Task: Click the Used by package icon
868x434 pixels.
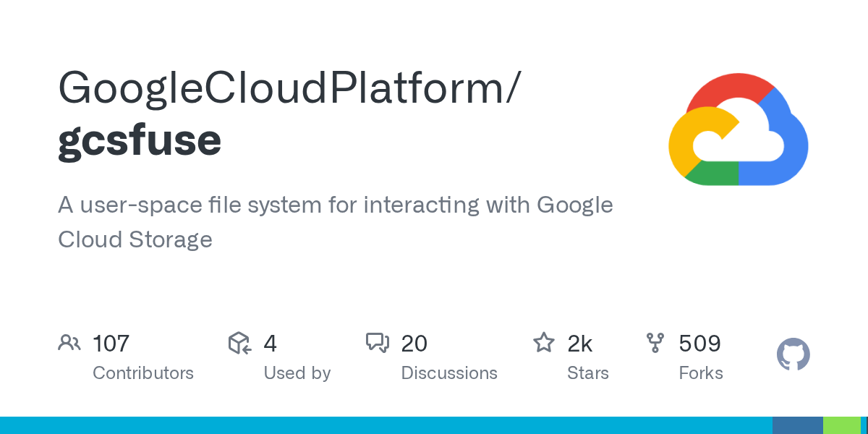Action: click(239, 343)
